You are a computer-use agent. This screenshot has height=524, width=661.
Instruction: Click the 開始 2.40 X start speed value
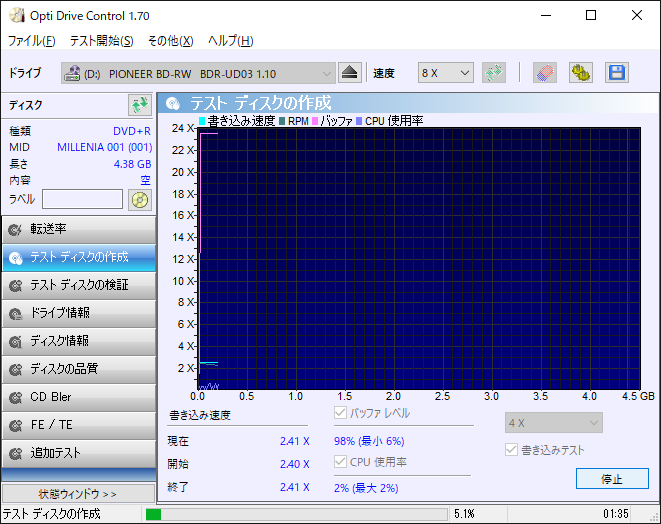point(295,464)
